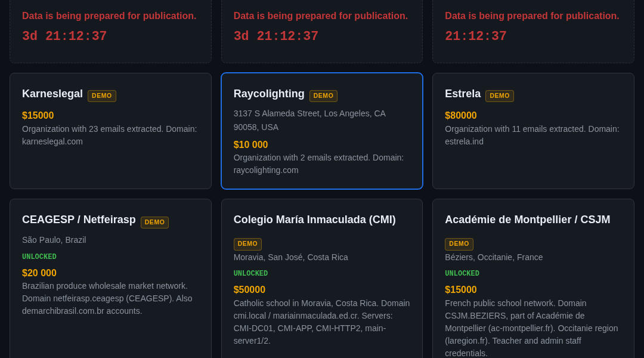The width and height of the screenshot is (644, 358).
Task: Click the DEMO badge under Colegio María Inmaculada
Action: (247, 244)
